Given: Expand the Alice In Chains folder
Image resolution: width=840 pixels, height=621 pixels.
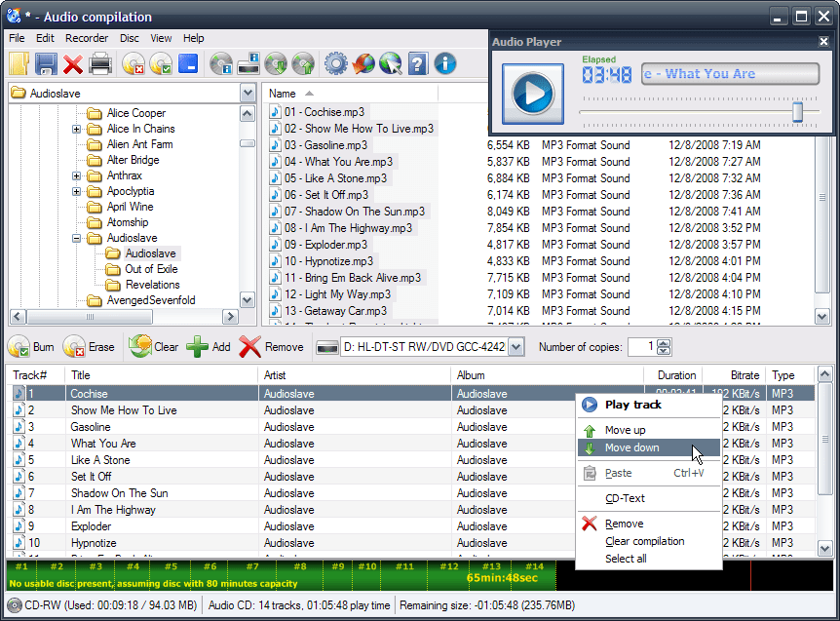Looking at the screenshot, I should pyautogui.click(x=75, y=128).
